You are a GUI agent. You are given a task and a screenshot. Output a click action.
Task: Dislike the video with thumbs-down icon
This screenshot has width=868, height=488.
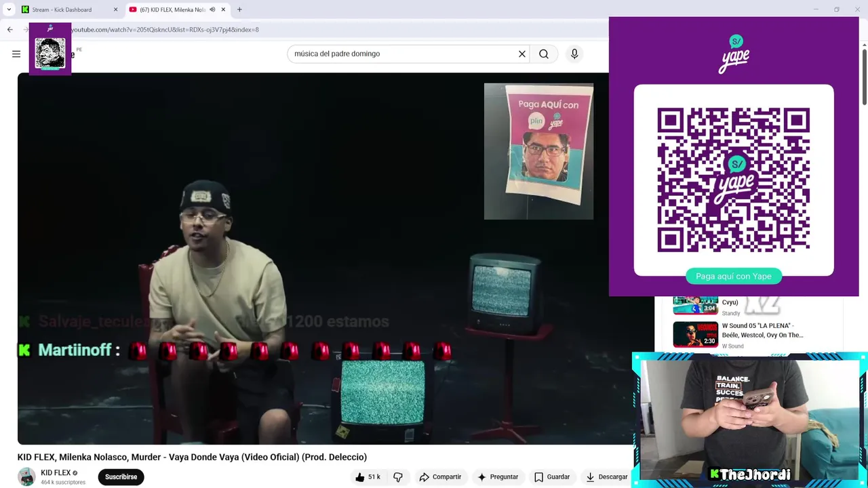click(x=398, y=477)
